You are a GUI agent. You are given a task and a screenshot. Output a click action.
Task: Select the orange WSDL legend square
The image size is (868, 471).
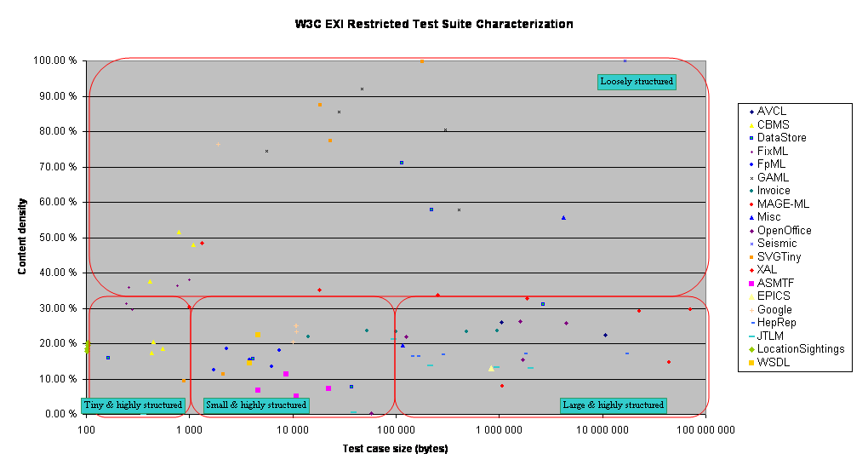pos(751,362)
